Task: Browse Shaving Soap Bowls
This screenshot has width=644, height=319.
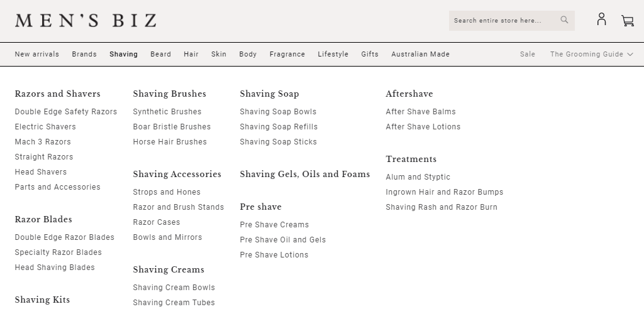Action: pos(278,112)
